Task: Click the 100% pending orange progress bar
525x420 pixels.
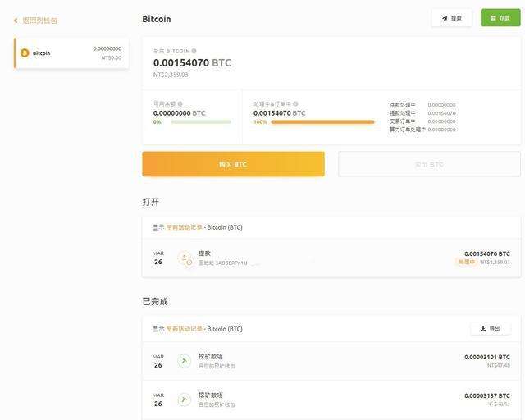Action: 322,122
